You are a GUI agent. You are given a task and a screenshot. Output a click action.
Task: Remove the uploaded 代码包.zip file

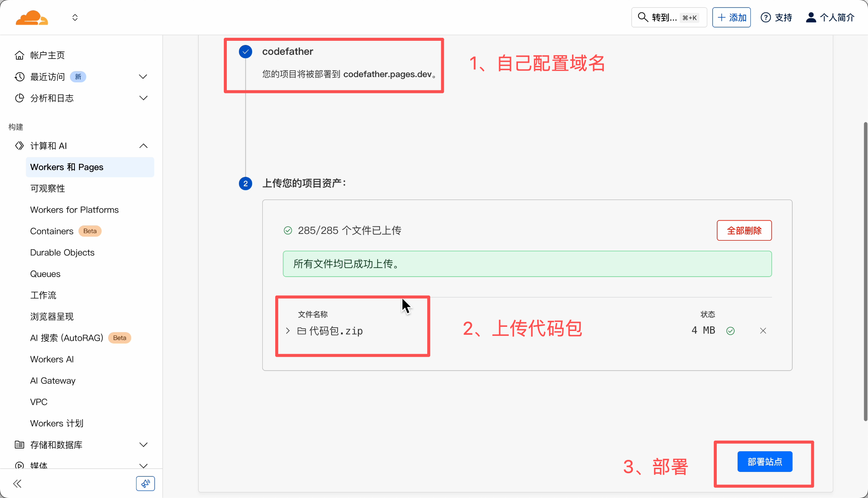(x=763, y=331)
